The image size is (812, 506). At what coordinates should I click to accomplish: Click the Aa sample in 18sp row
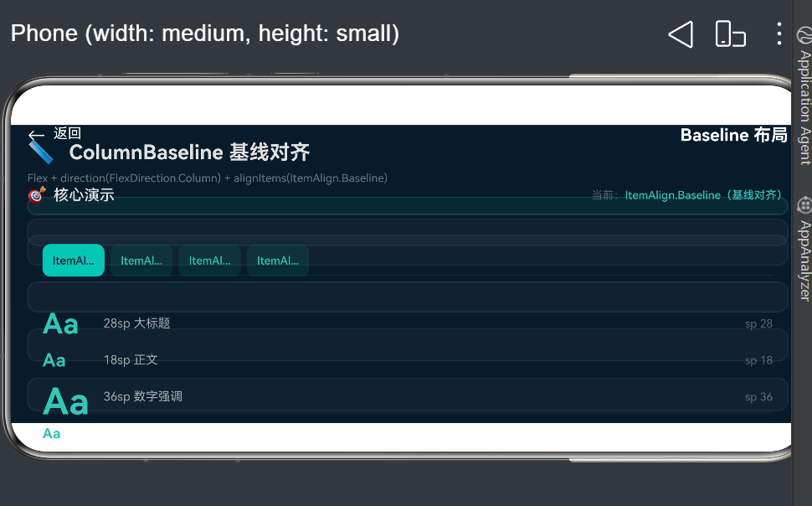tap(54, 360)
